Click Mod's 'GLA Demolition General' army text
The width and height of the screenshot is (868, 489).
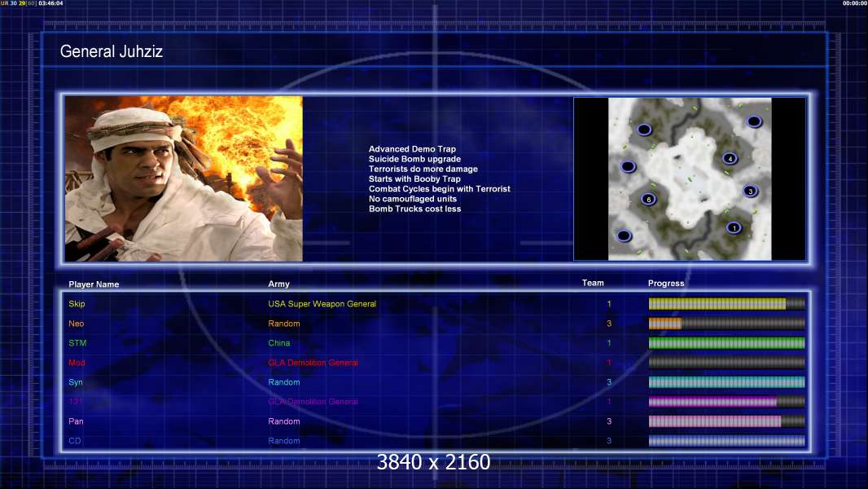[313, 363]
